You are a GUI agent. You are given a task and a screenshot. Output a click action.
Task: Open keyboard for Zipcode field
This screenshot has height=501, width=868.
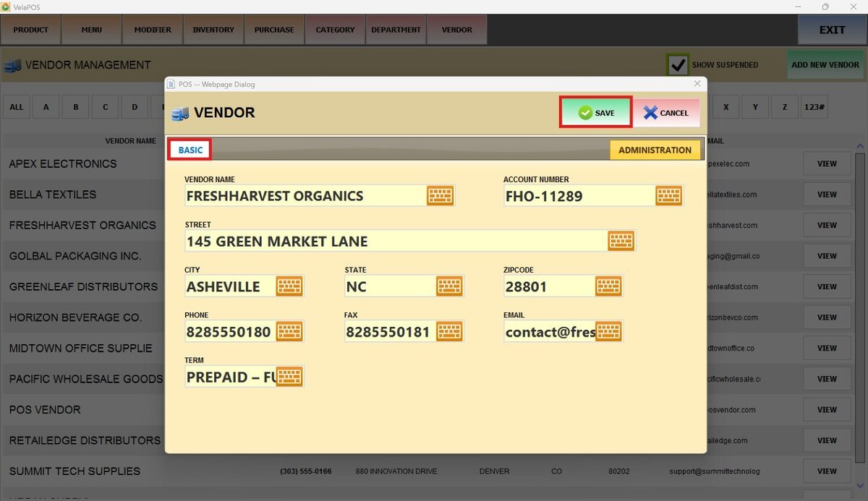608,286
